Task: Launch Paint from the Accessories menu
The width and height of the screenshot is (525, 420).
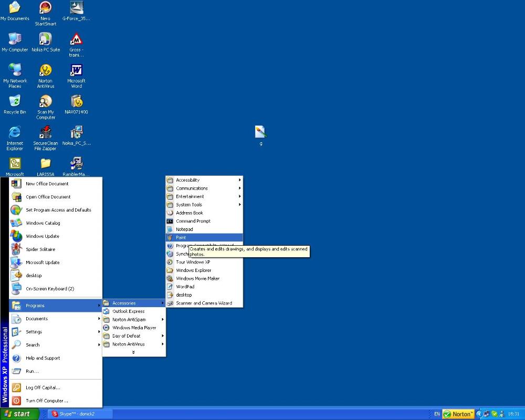Action: pyautogui.click(x=204, y=237)
